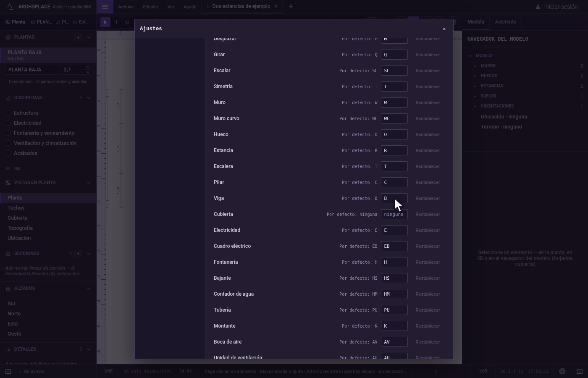
Task: Collapse the ALZADOS section chevron
Action: tap(88, 289)
